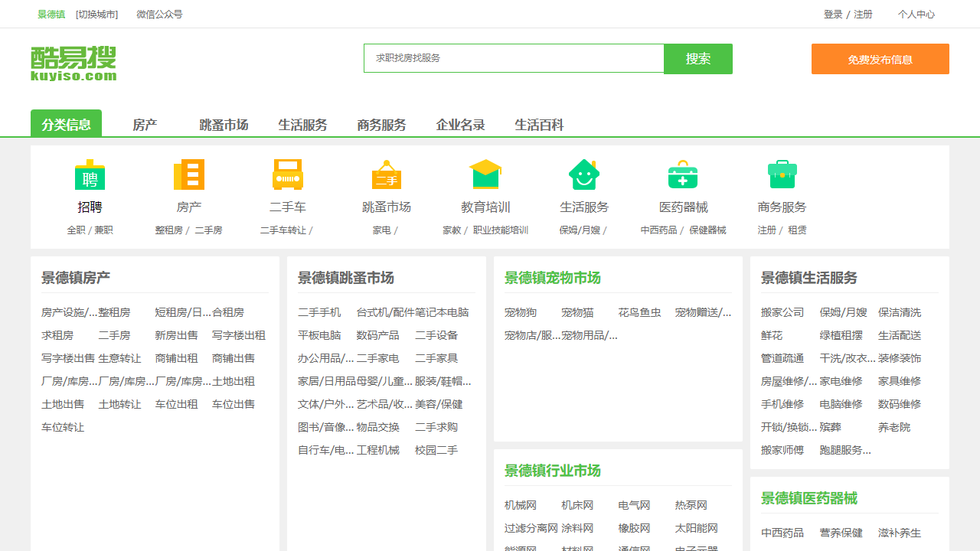Click the search input field
This screenshot has height=551, width=980.
click(x=513, y=58)
